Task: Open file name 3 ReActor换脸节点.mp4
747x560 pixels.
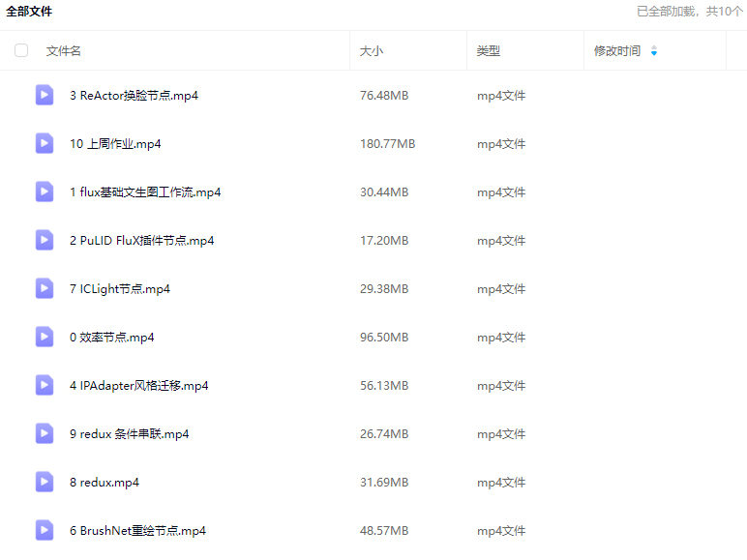Action: [134, 96]
